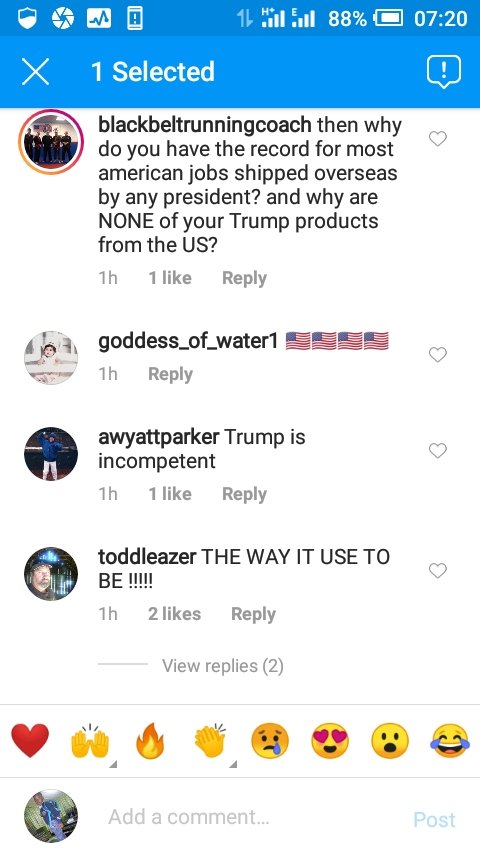Expand View replies (2) under toddleazer
The width and height of the screenshot is (480, 854).
coord(223,666)
